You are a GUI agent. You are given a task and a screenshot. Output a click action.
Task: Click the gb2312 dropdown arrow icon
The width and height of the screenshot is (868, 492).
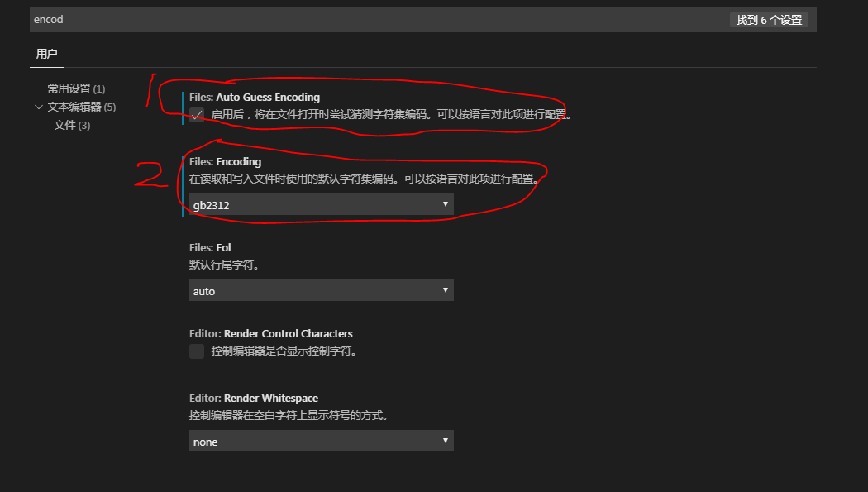(447, 204)
